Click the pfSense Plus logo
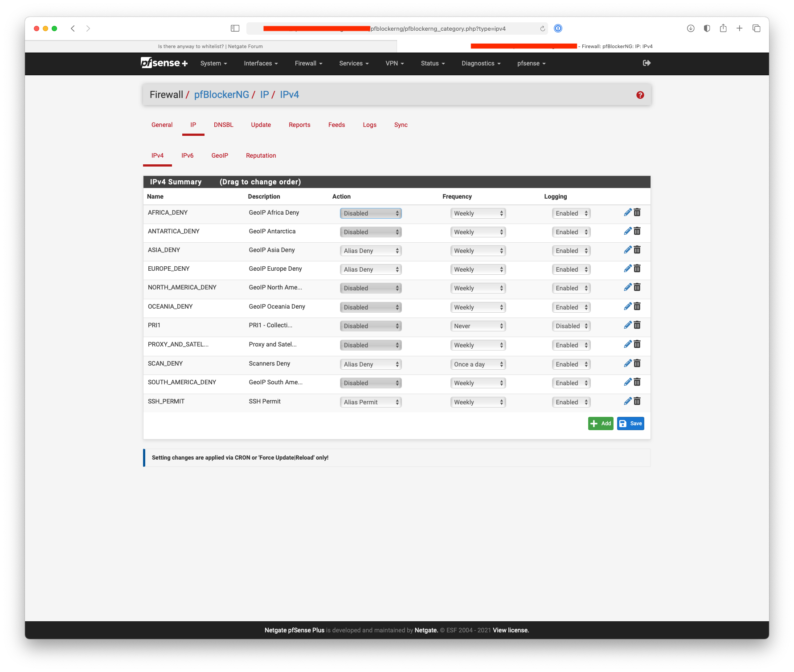794x672 pixels. pyautogui.click(x=164, y=63)
